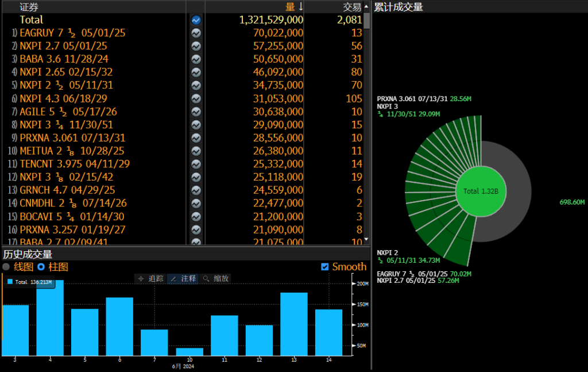This screenshot has height=372, width=588.
Task: Select the 线图 line chart radio button
Action: point(6,267)
